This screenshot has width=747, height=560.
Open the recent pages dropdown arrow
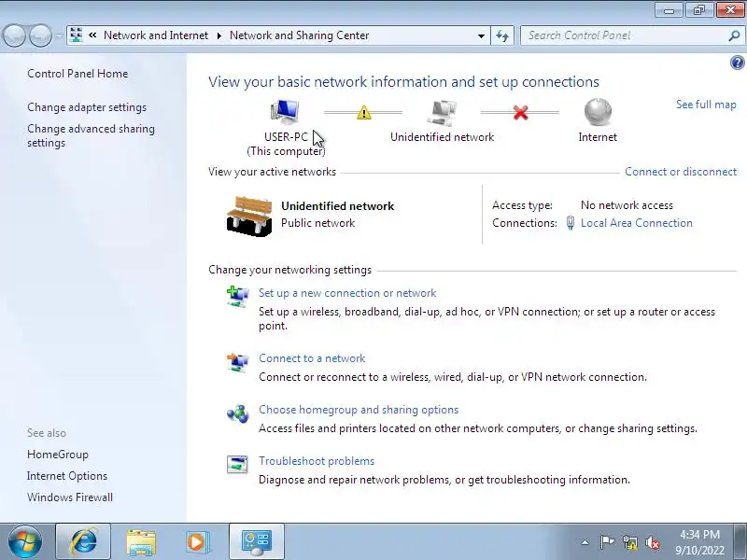tap(59, 35)
